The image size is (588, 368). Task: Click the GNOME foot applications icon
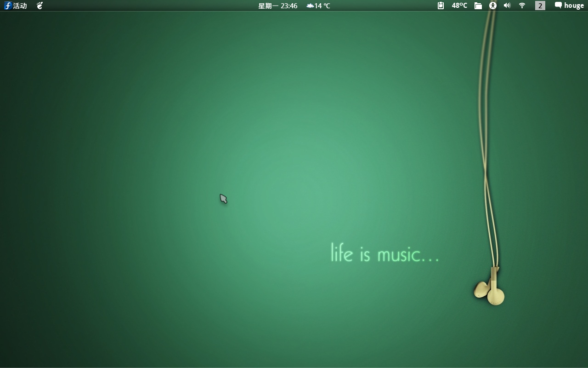click(40, 6)
